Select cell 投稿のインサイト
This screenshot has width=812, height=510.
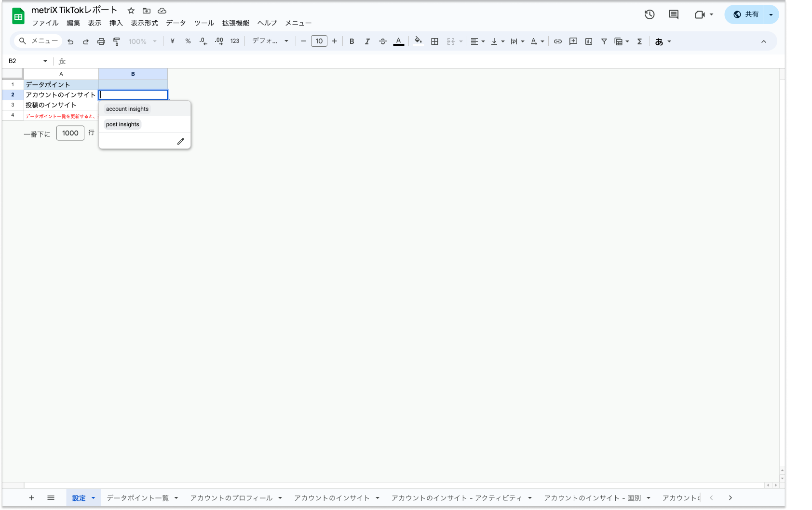pos(61,105)
